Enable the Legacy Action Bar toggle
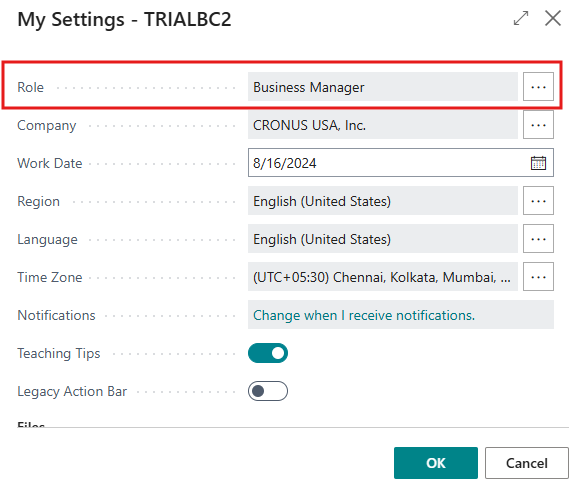 [x=268, y=391]
